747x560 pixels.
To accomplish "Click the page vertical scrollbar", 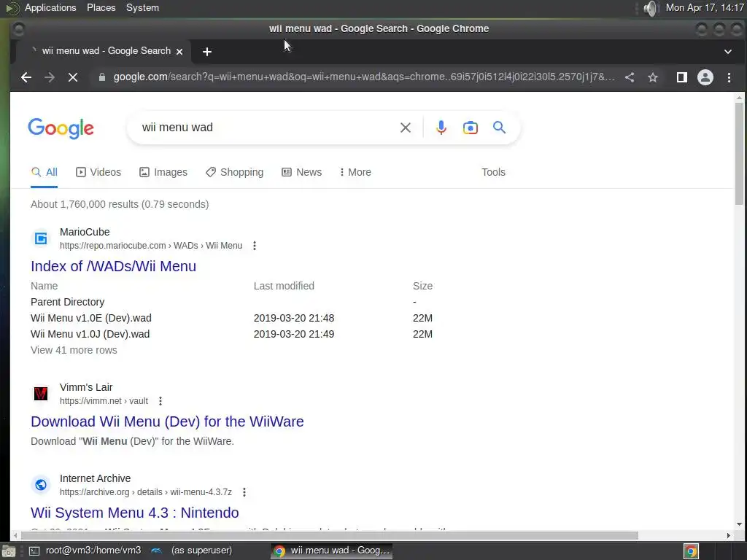I will tap(739, 153).
